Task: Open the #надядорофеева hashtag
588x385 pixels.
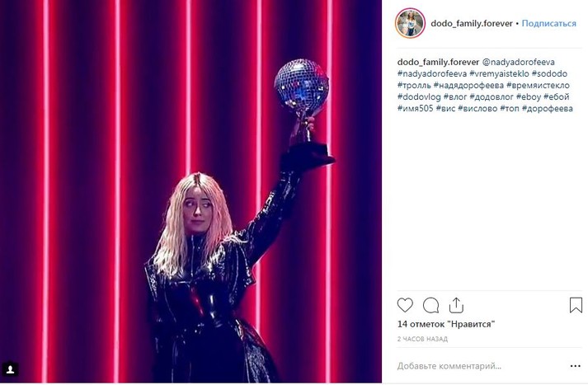Action: 468,85
